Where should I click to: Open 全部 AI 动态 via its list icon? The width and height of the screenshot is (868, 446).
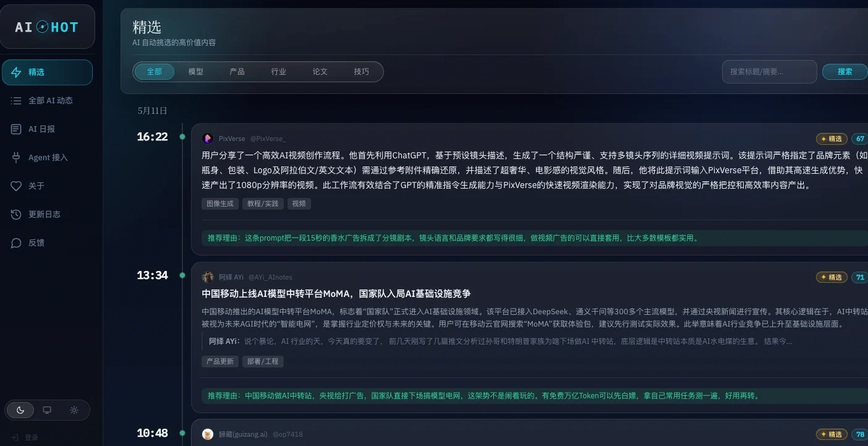pos(16,101)
